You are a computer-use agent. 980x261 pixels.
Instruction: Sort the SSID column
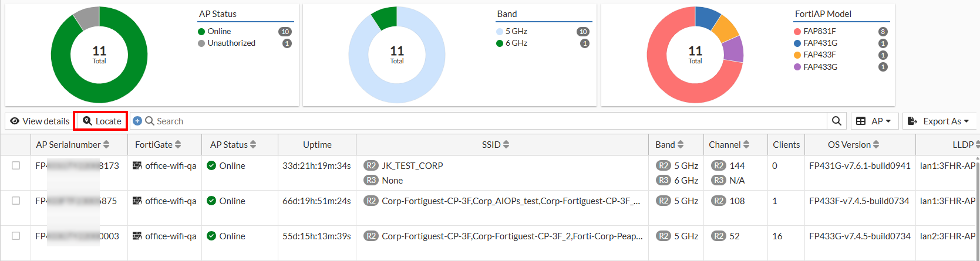pos(506,144)
